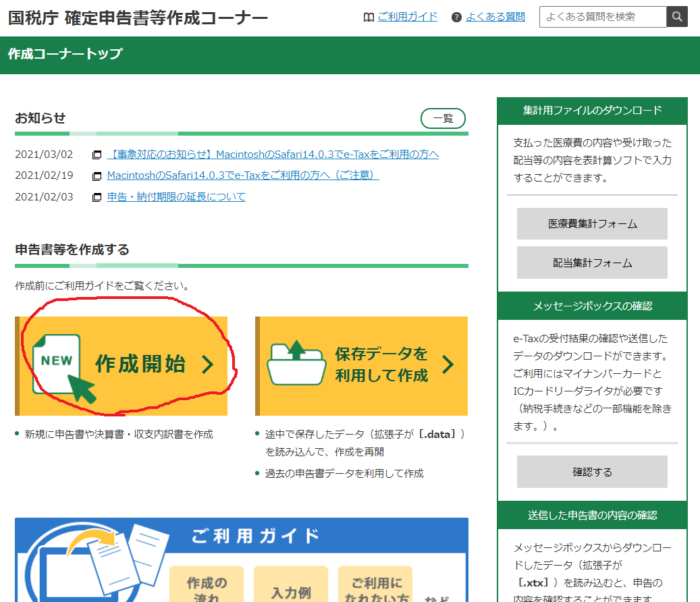Image resolution: width=700 pixels, height=602 pixels.
Task: Click the 送信した申告書の内容の確認 section header
Action: point(592,516)
